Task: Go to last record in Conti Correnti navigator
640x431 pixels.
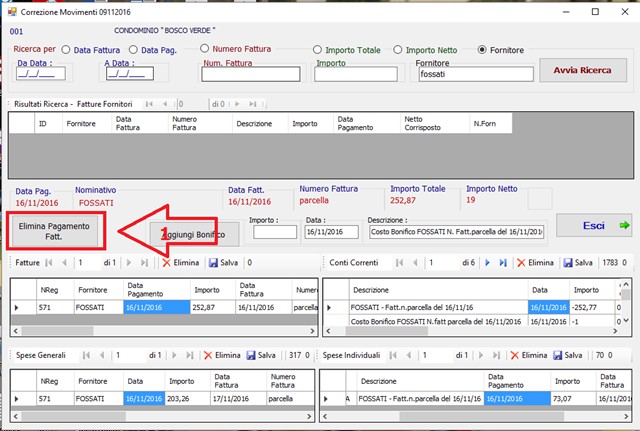Action: click(x=503, y=263)
